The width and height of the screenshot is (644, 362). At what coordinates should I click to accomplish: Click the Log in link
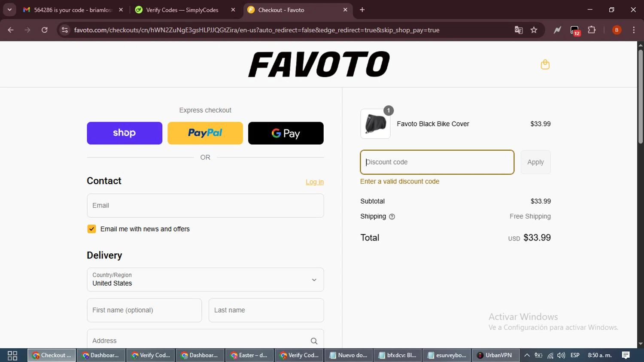click(x=315, y=182)
